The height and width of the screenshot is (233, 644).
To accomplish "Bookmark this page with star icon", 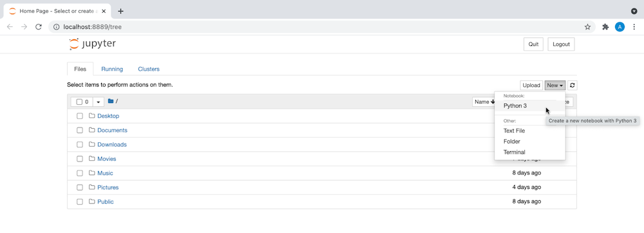I will coord(587,27).
